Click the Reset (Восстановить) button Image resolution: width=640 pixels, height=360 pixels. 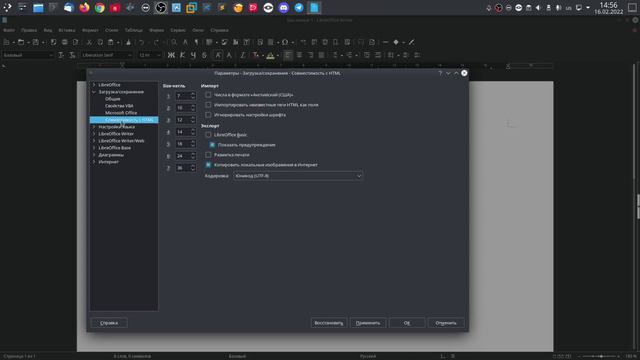tap(329, 323)
